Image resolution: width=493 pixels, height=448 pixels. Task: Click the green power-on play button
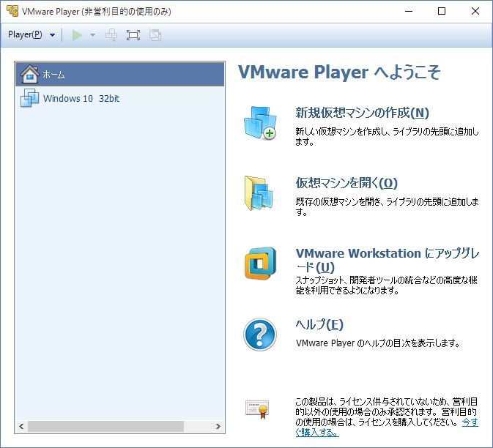pyautogui.click(x=77, y=35)
